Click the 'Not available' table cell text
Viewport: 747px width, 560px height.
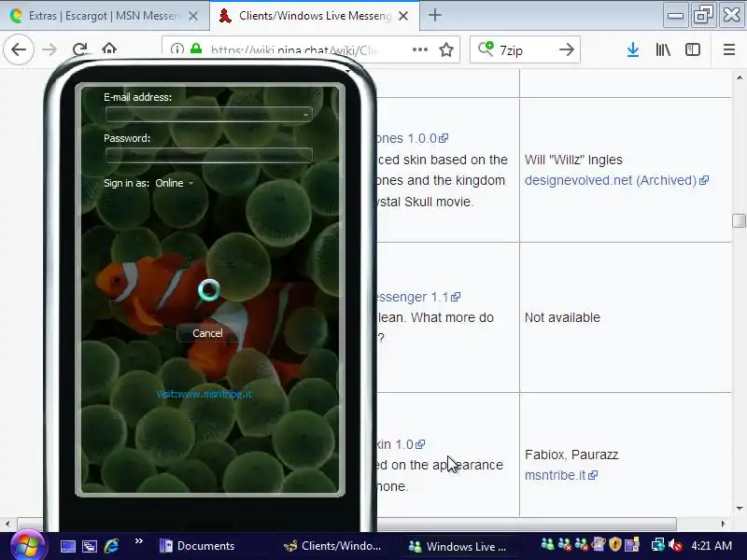pyautogui.click(x=562, y=317)
